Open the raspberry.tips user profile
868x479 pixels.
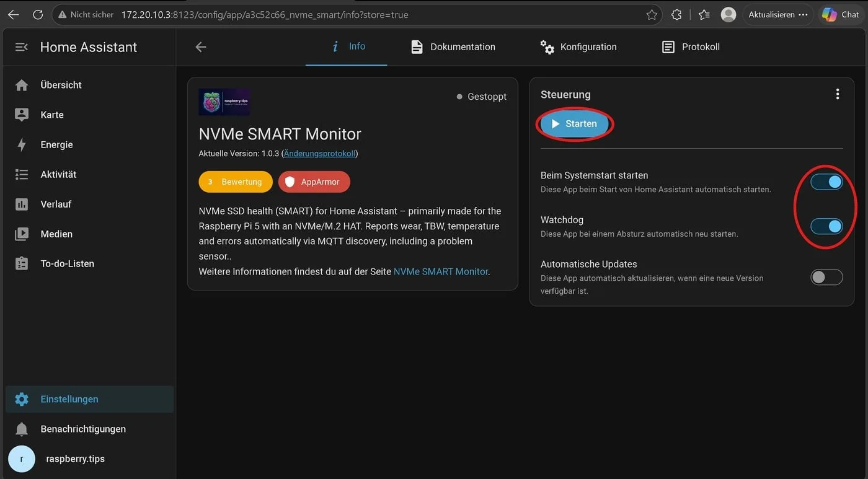88,459
